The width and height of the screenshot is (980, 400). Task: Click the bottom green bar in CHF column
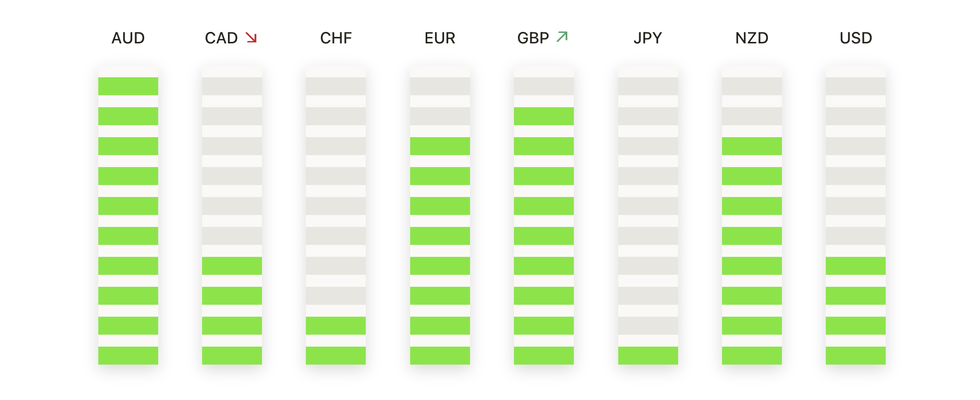pos(336,356)
